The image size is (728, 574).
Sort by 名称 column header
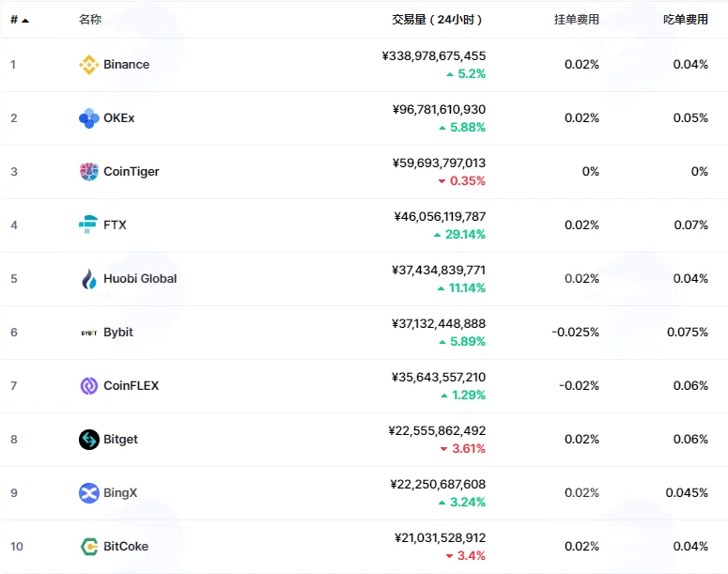pyautogui.click(x=90, y=20)
